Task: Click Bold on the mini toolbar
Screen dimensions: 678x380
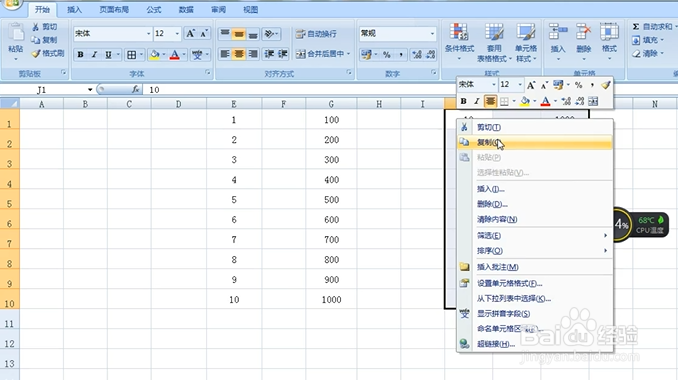Action: [x=464, y=101]
